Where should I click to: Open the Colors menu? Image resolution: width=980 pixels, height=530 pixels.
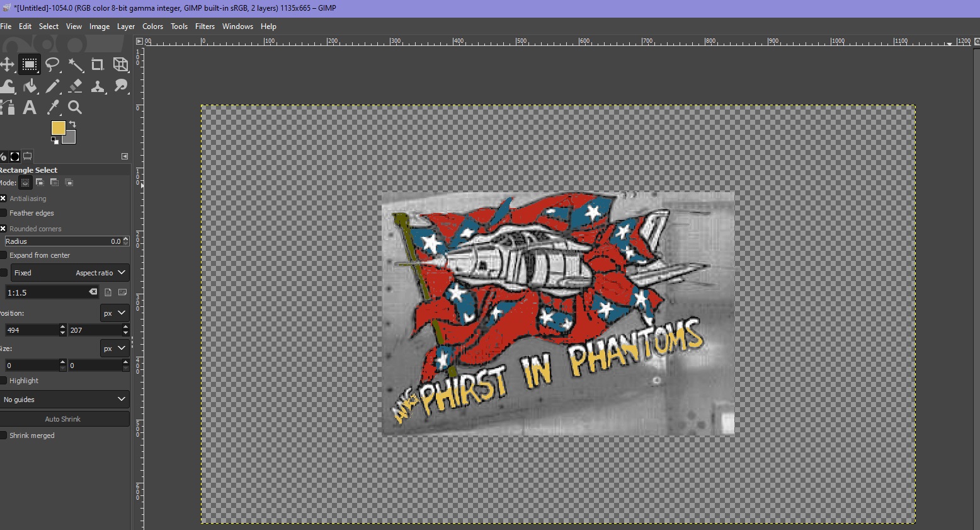point(152,26)
